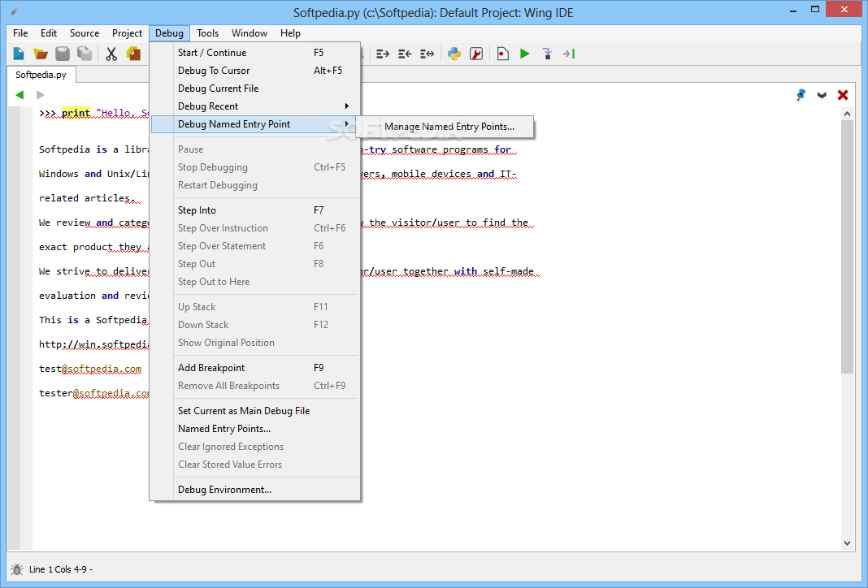Click the gray forward navigation arrow
Viewport: 868px width, 588px height.
(41, 95)
